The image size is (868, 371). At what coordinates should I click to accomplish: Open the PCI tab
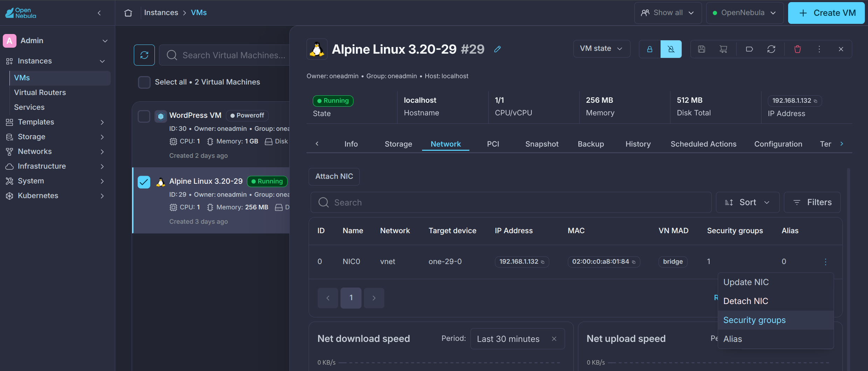click(x=493, y=144)
